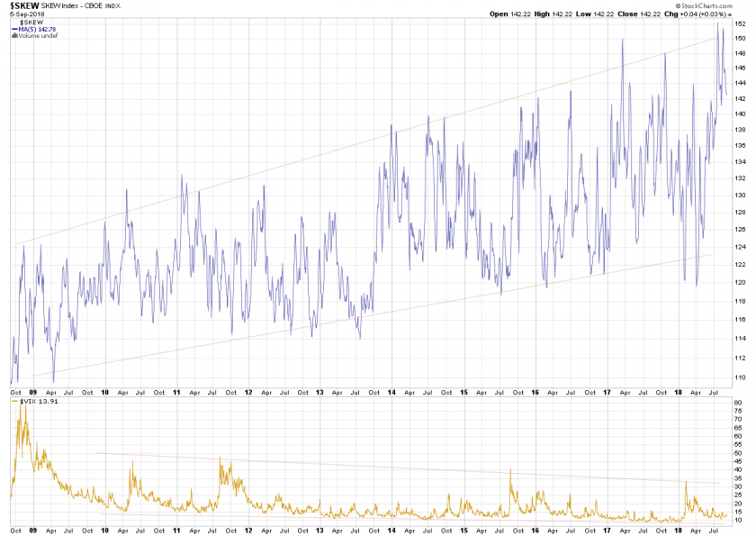This screenshot has height=536, width=756.
Task: Click the 126 label on SKEW price axis
Action: [x=740, y=229]
